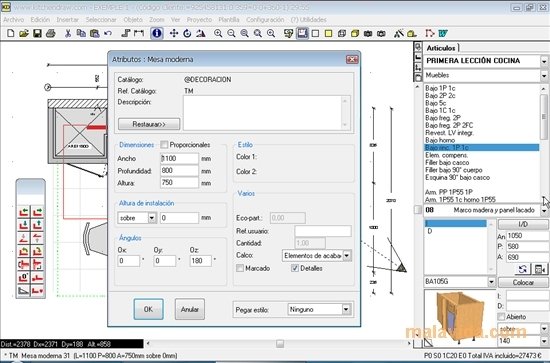550x363 pixels.
Task: Click the Ref.usuario input field
Action: (323, 231)
